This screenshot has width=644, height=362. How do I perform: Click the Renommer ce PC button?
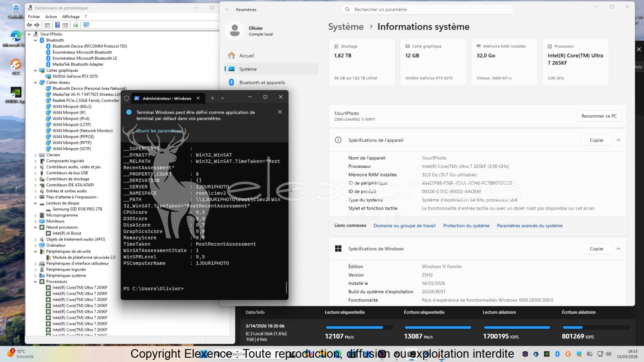(599, 116)
